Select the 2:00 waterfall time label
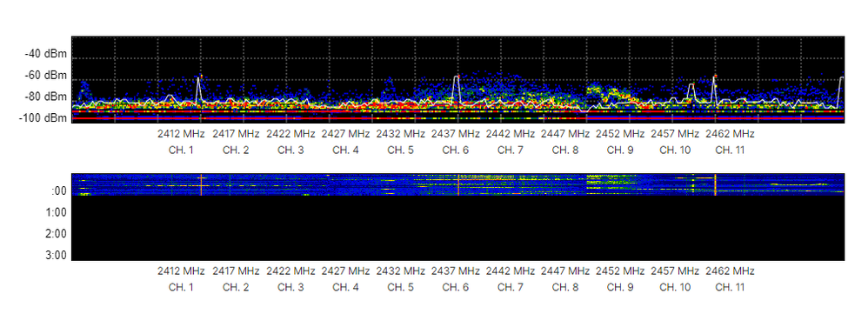Viewport: 868px width, 314px height. (x=56, y=234)
